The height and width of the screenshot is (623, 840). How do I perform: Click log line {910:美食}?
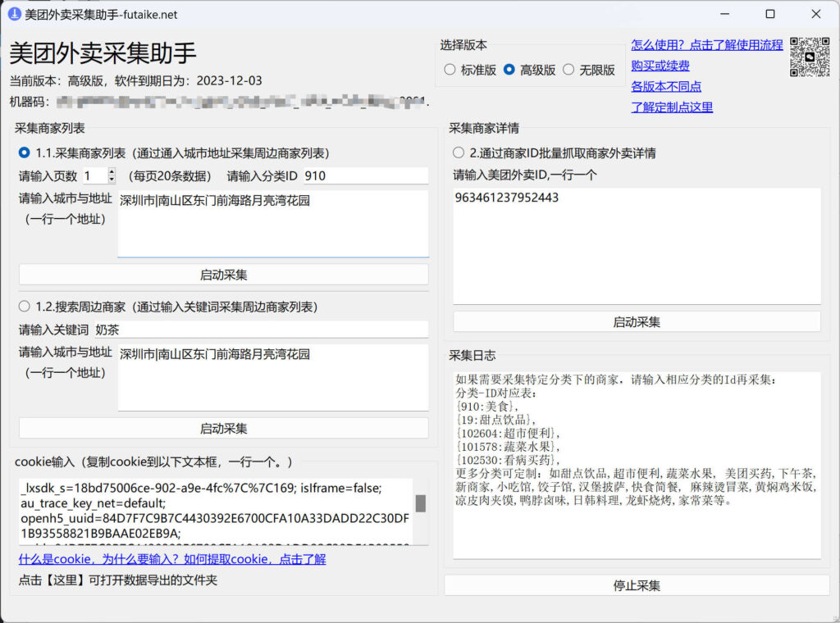click(x=486, y=407)
